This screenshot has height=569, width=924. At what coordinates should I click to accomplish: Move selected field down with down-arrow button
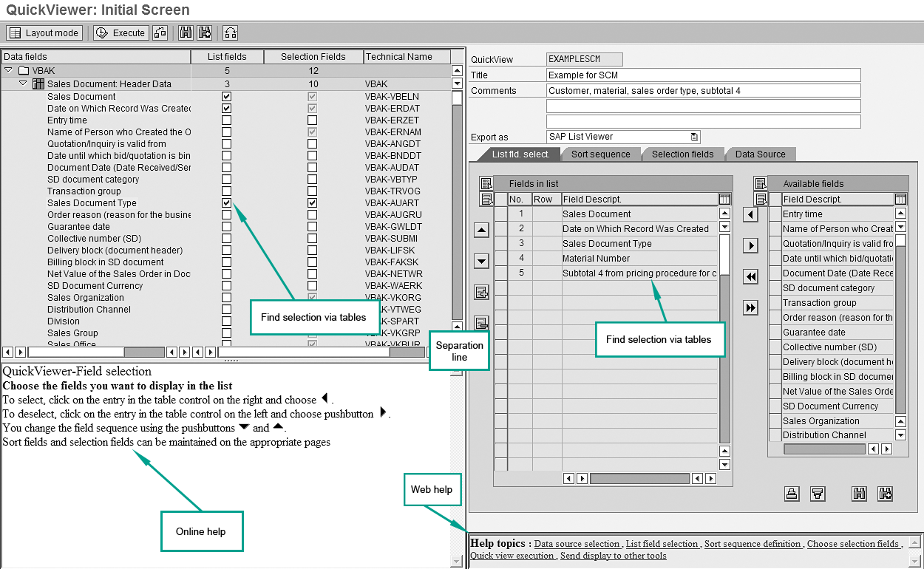tap(481, 261)
